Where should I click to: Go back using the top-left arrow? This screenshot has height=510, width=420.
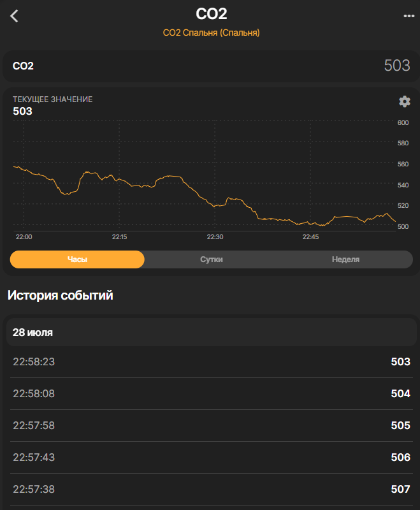tap(15, 16)
